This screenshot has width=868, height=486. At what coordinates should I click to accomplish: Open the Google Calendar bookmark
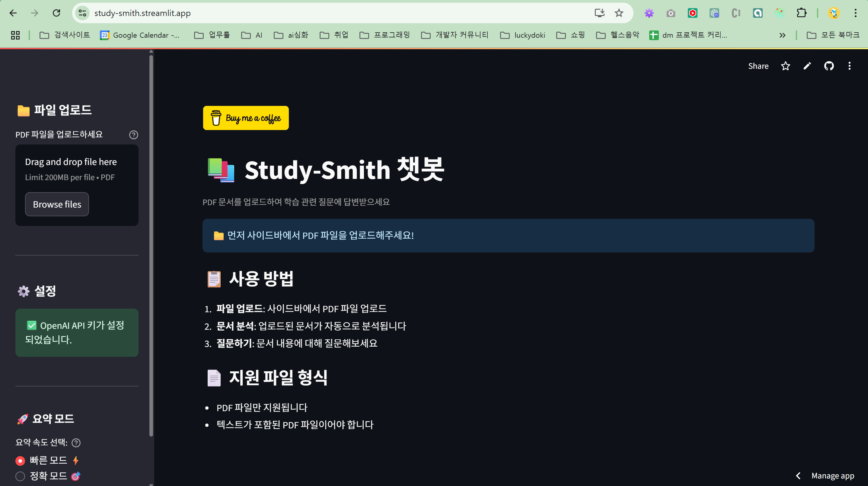coord(140,35)
